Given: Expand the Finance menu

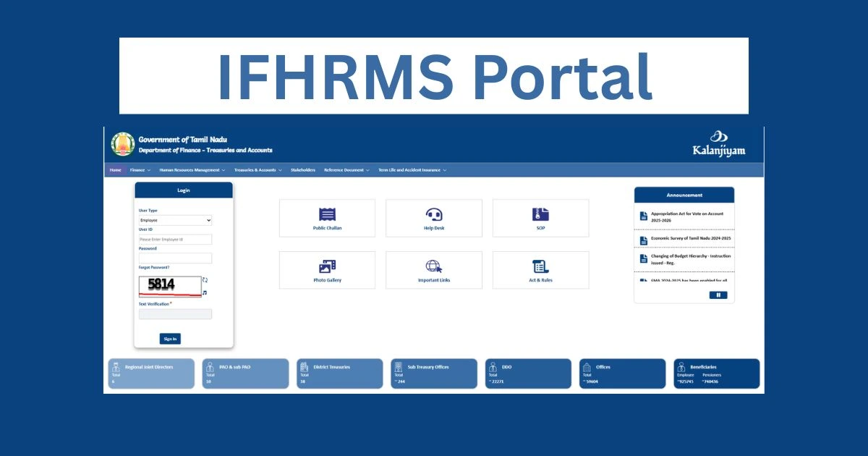Looking at the screenshot, I should (x=140, y=170).
